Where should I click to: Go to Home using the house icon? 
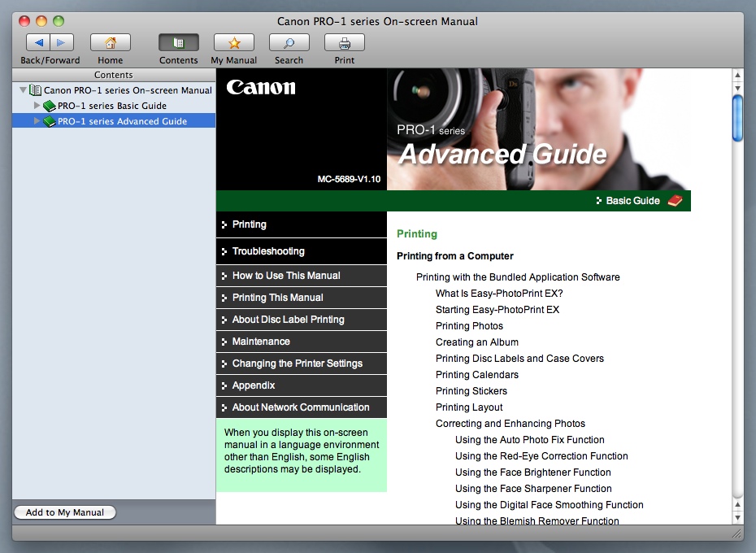[x=111, y=42]
